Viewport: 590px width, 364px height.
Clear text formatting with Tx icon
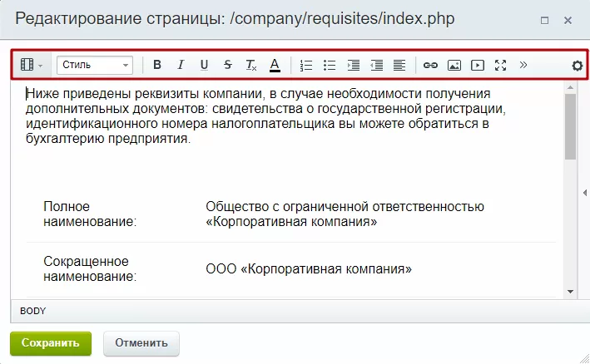point(251,65)
